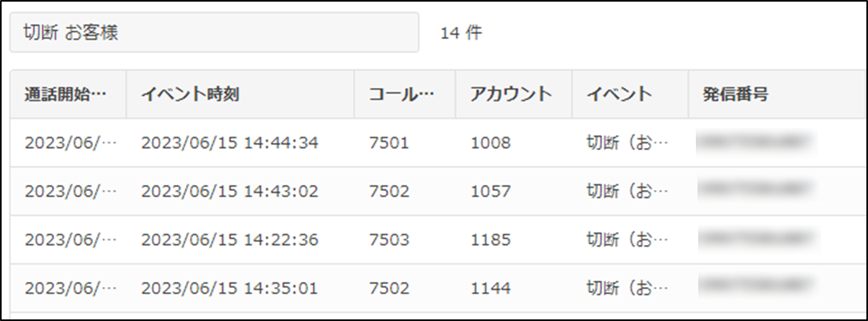Screen dimensions: 868x321
Task: Select the row with event time 14:44:34
Action: 438,143
